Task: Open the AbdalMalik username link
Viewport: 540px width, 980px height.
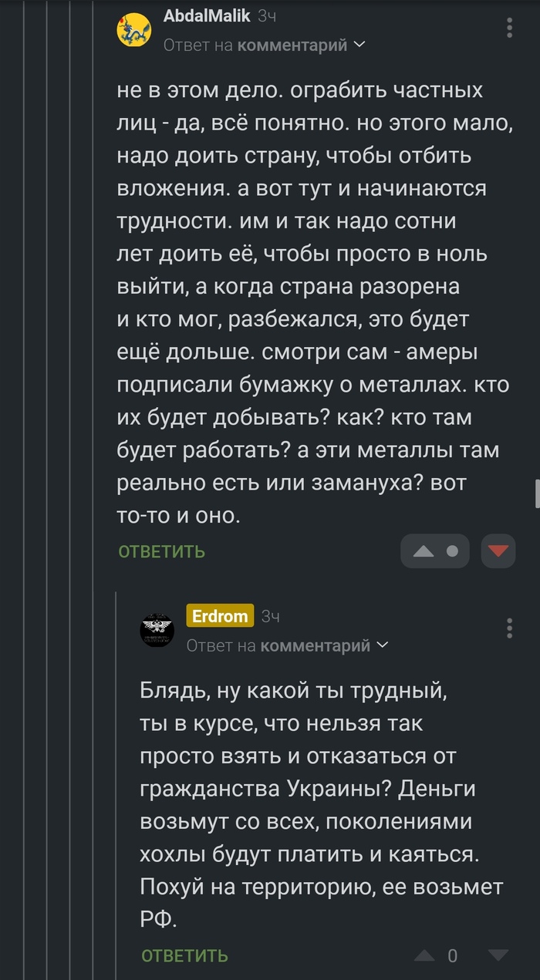Action: pos(207,15)
